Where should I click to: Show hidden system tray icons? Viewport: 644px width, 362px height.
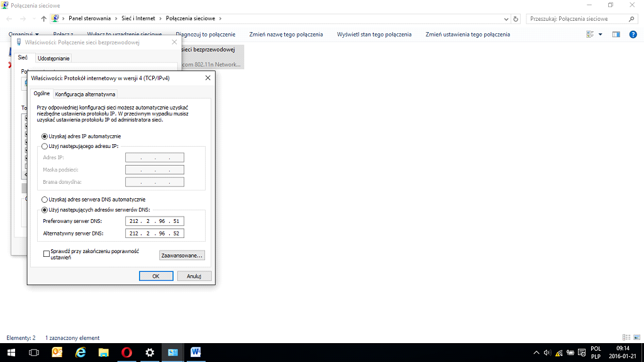click(536, 353)
